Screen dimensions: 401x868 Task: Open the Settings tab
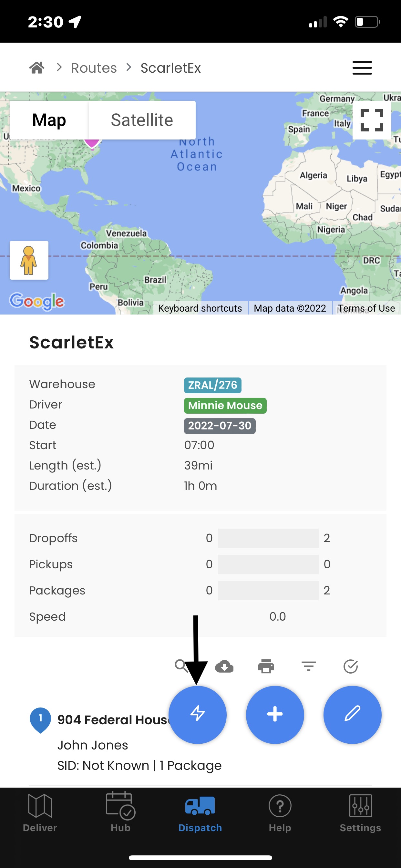coord(360,813)
